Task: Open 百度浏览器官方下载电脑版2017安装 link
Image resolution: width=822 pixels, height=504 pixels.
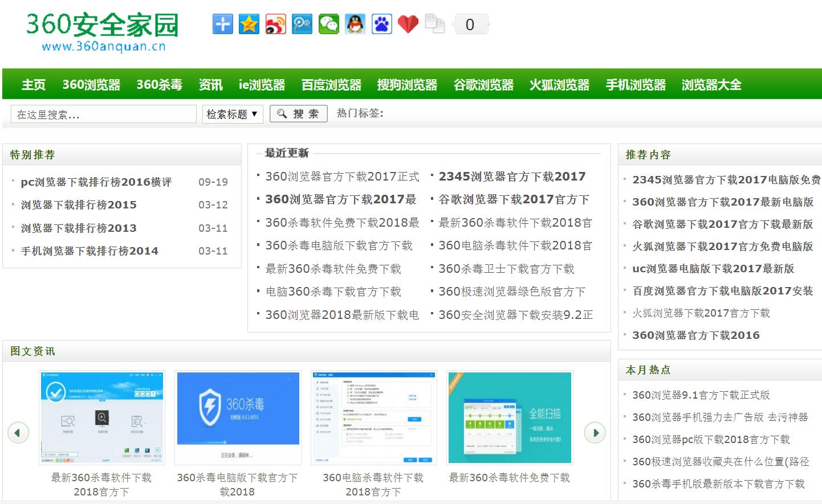Action: [x=723, y=291]
